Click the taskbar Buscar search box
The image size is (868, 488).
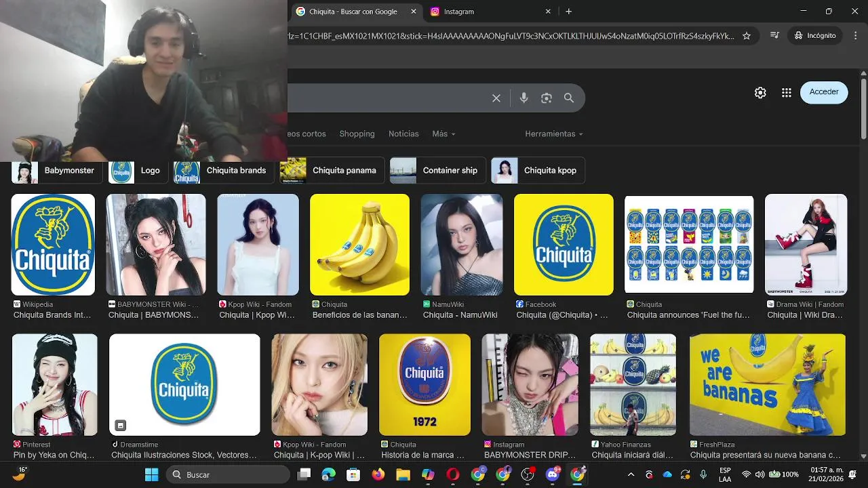pos(228,474)
